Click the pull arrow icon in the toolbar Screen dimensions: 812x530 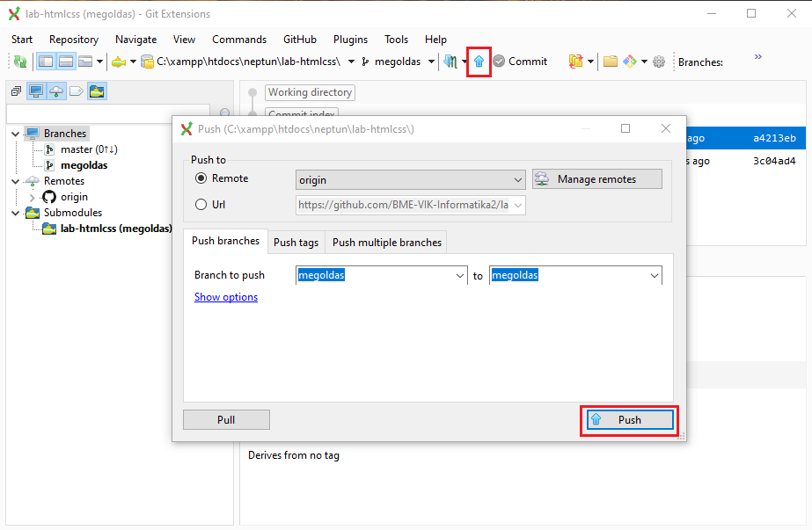click(450, 62)
